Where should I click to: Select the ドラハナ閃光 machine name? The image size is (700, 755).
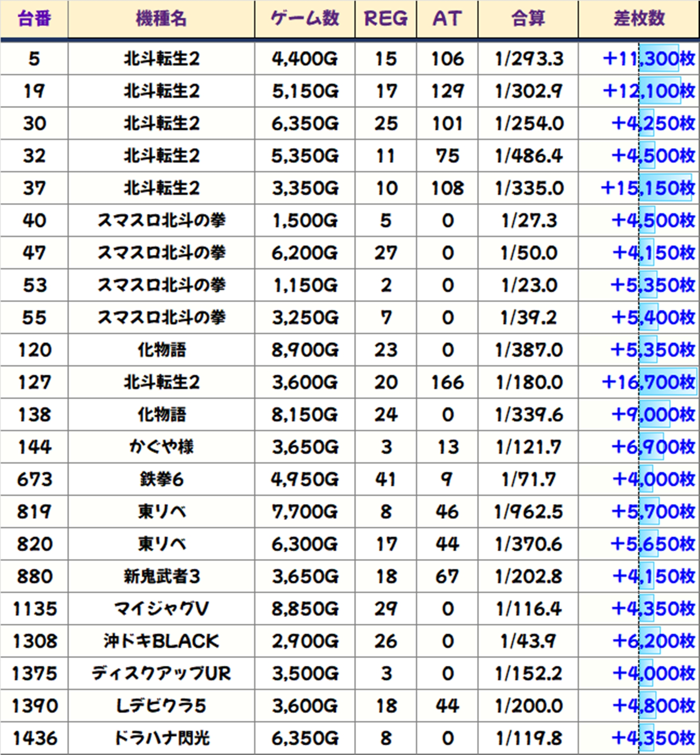(x=161, y=738)
